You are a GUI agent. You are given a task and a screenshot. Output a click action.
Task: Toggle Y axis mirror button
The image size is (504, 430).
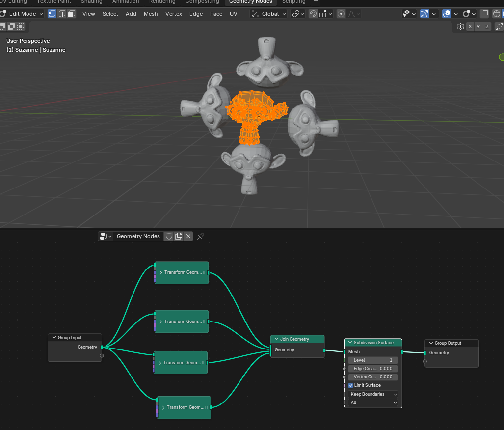tap(478, 27)
